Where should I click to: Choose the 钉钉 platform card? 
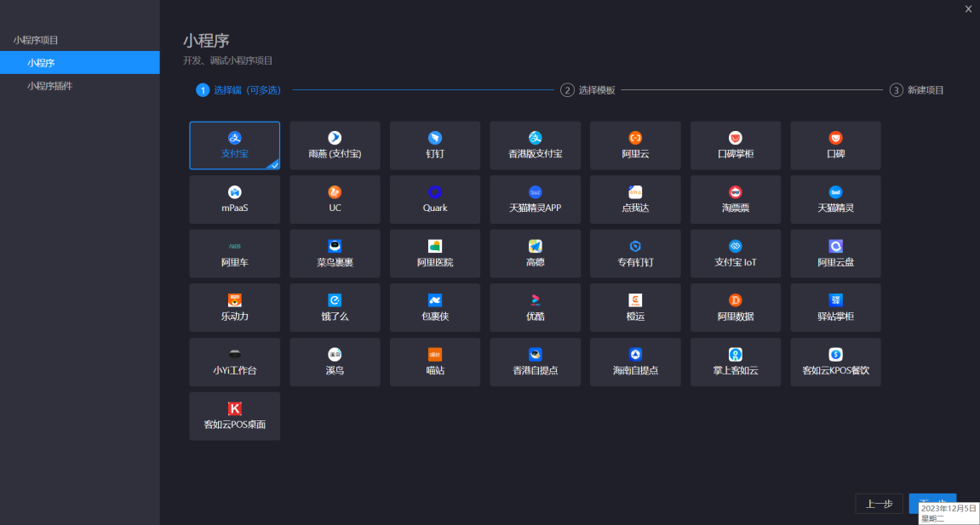(x=435, y=146)
